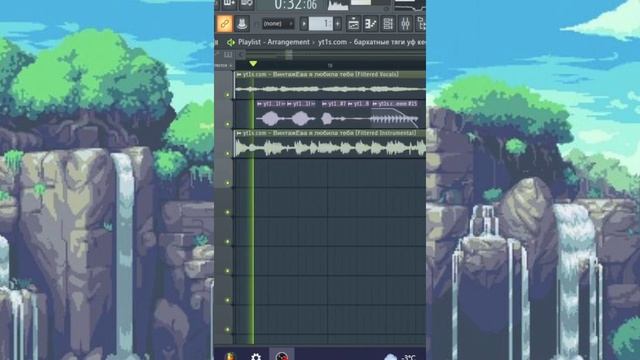640x360 pixels.
Task: Open the (none) pattern selector dropdown
Action: pyautogui.click(x=278, y=24)
